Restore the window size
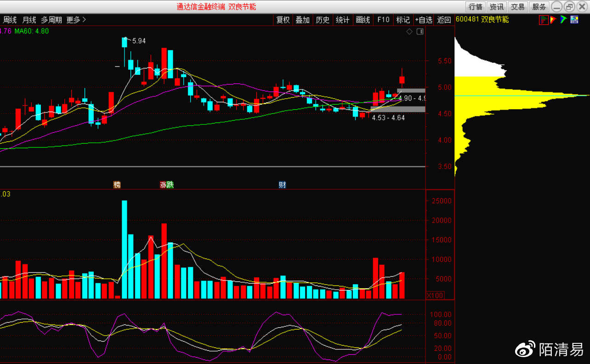 point(569,7)
